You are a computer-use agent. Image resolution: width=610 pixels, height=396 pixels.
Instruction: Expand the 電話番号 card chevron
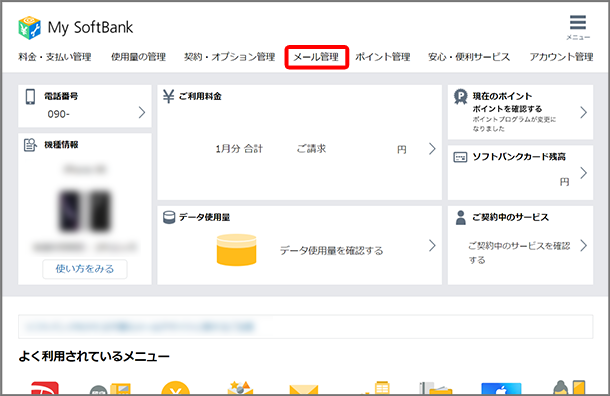coord(142,112)
